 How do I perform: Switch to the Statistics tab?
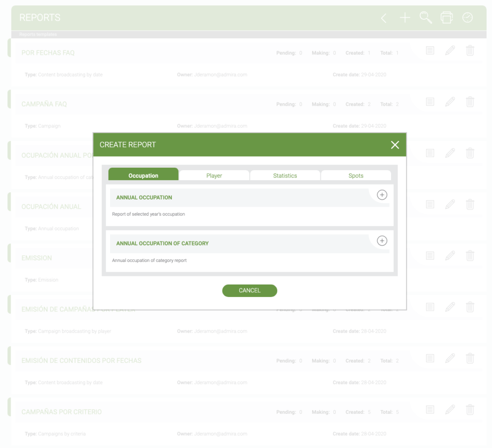pos(285,175)
